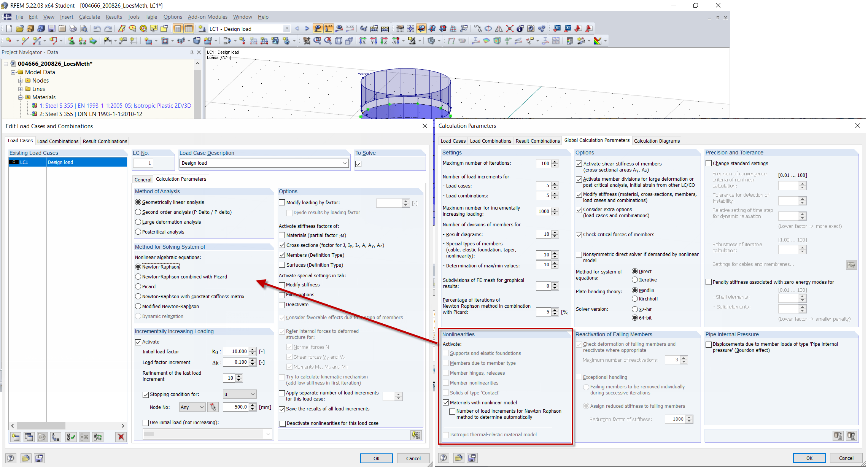Screen dimensions: 868x469
Task: Click the red X delete load case icon
Action: pyautogui.click(x=121, y=437)
